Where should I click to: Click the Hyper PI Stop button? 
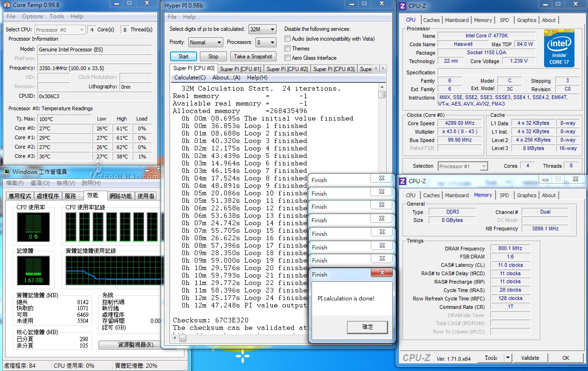pyautogui.click(x=213, y=57)
